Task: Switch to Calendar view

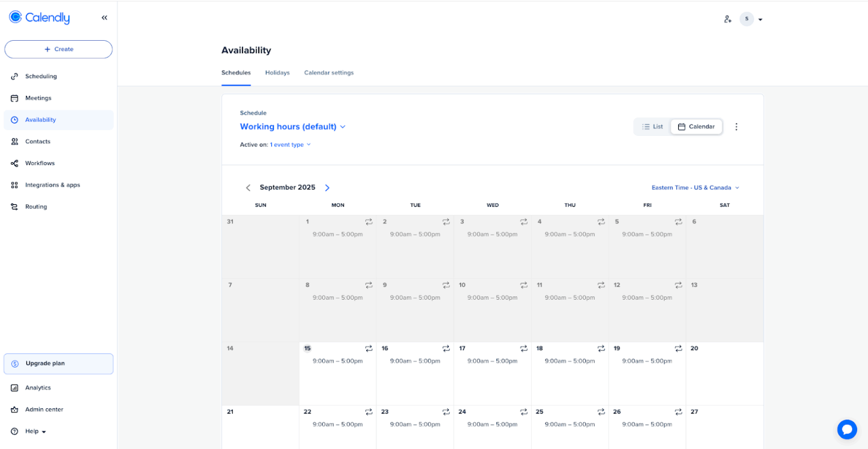Action: tap(696, 127)
